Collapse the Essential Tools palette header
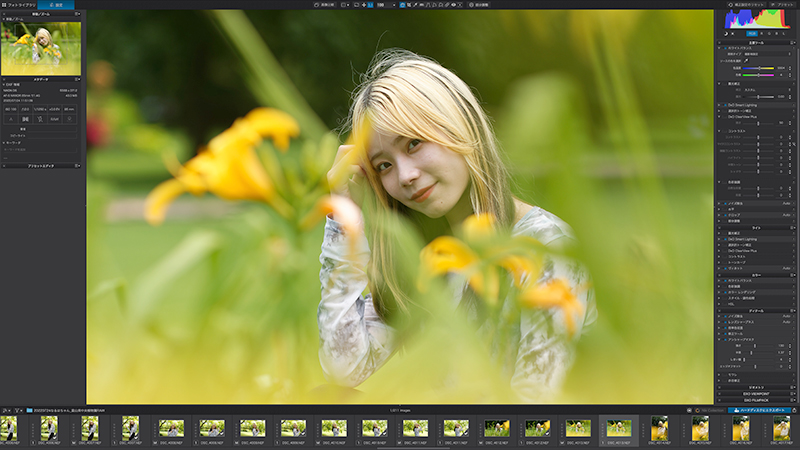 click(756, 42)
